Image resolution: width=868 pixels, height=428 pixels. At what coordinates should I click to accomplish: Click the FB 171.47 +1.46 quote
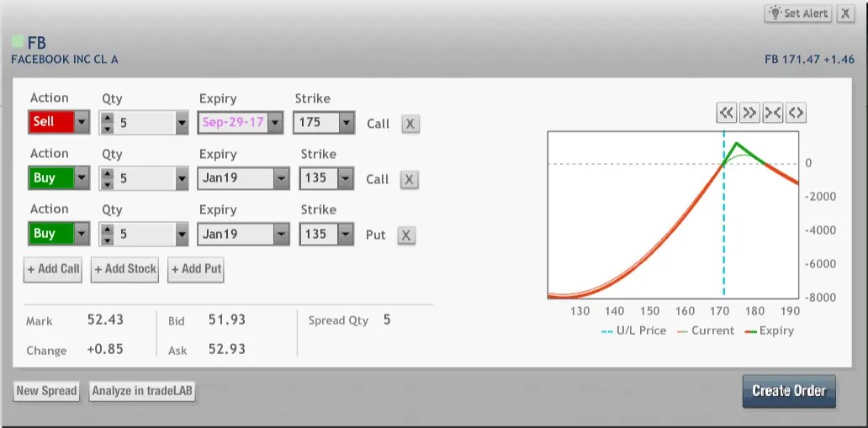click(809, 59)
